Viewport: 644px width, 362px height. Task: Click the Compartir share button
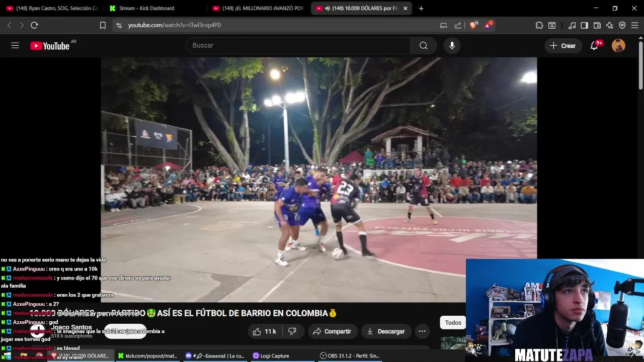click(x=332, y=331)
